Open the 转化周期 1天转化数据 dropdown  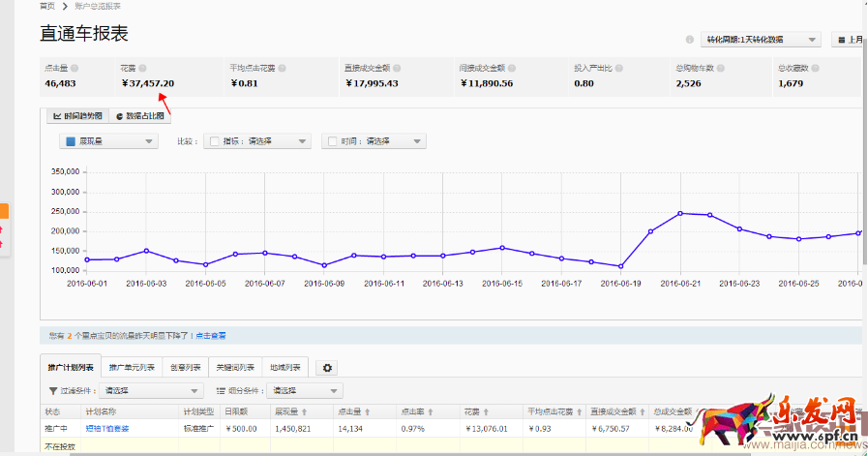[x=761, y=40]
